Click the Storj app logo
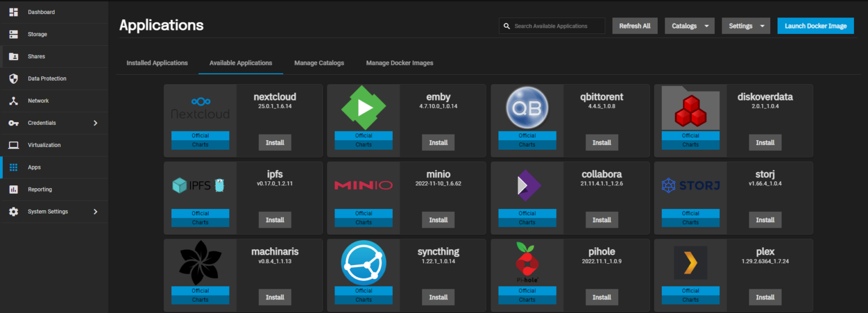This screenshot has height=313, width=868. [690, 185]
